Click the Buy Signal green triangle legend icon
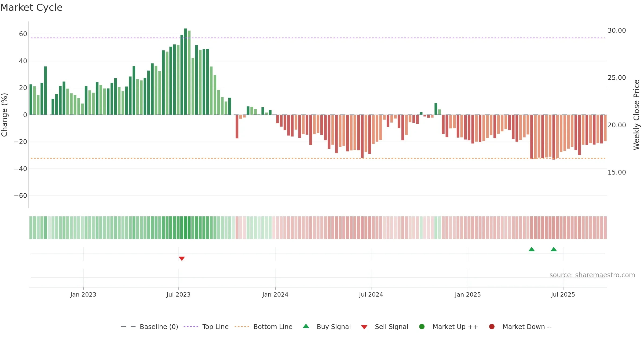The width and height of the screenshot is (644, 362). [x=306, y=326]
